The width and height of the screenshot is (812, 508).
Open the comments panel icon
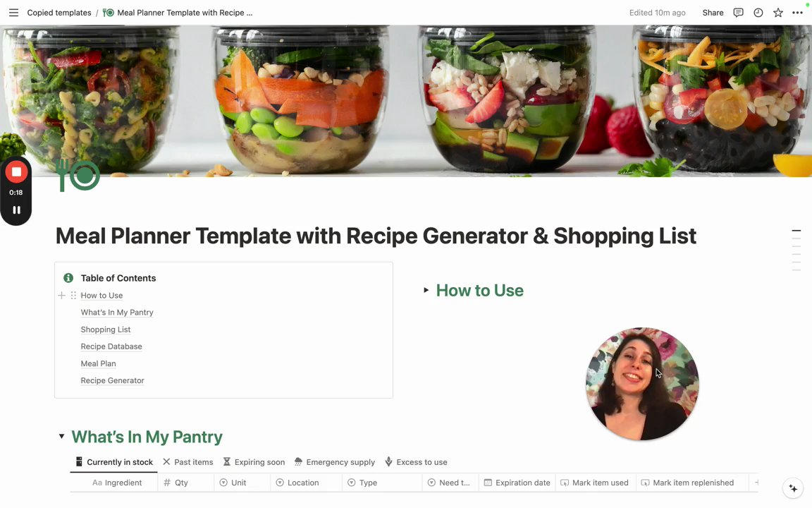[739, 13]
